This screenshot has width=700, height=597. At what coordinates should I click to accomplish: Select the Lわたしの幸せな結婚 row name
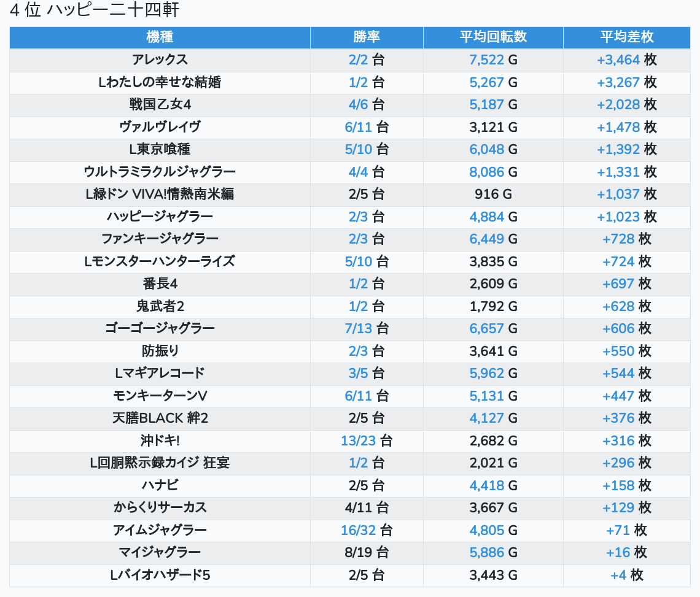coord(160,82)
